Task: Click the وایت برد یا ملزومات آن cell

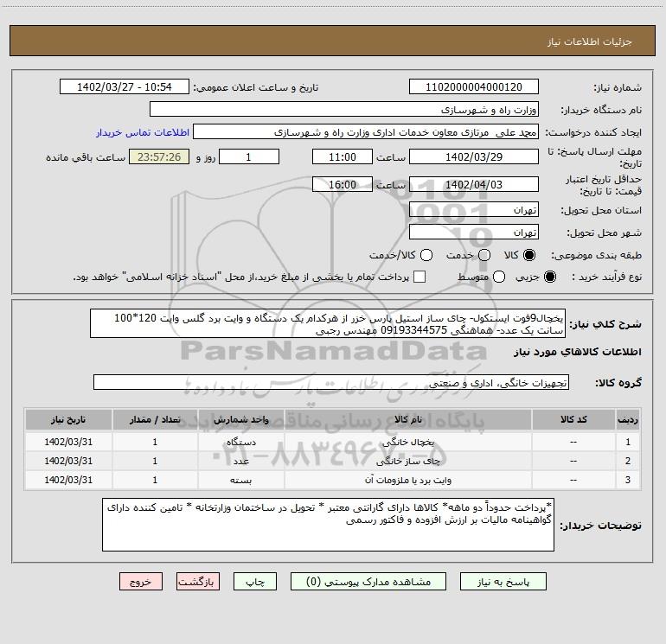Action: pyautogui.click(x=407, y=480)
